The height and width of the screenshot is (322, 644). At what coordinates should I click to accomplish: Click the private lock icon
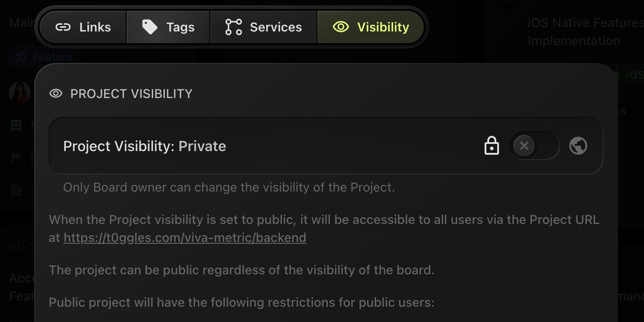point(491,146)
